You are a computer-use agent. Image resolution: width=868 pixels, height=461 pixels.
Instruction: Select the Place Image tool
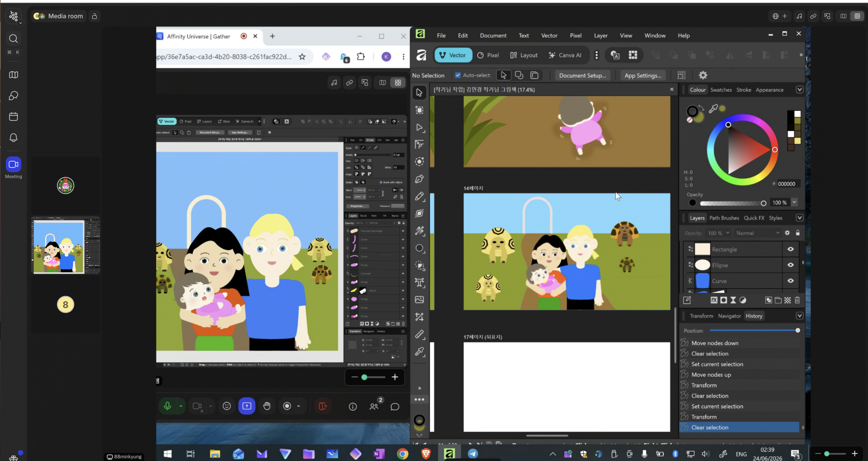click(x=420, y=299)
